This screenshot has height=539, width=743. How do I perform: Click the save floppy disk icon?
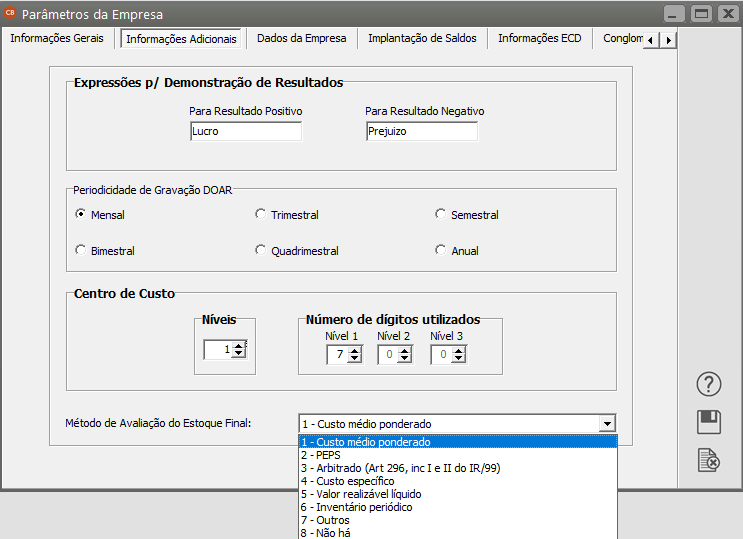(708, 422)
